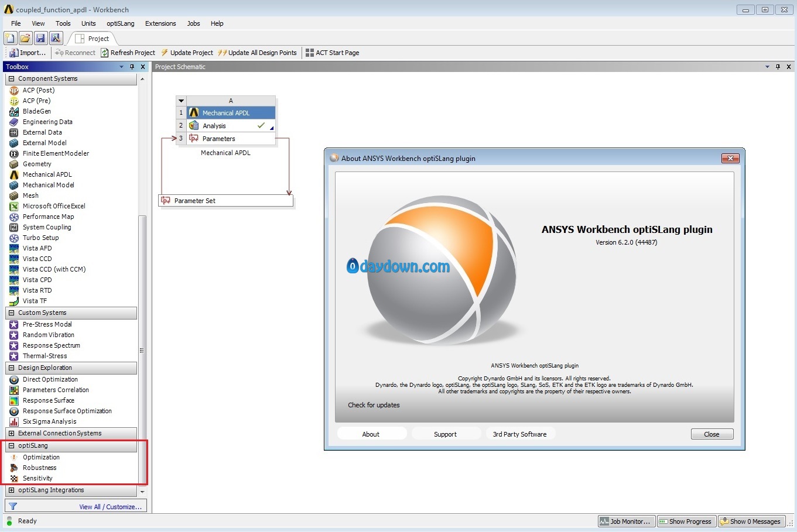
Task: Expand the External Connection Systems section
Action: pyautogui.click(x=11, y=433)
